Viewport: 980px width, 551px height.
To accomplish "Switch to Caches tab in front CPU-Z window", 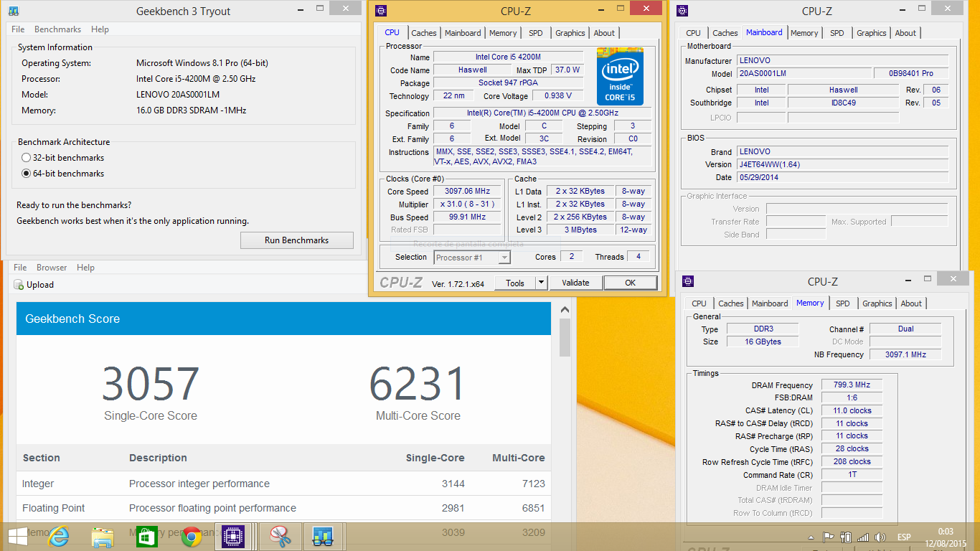I will [424, 33].
